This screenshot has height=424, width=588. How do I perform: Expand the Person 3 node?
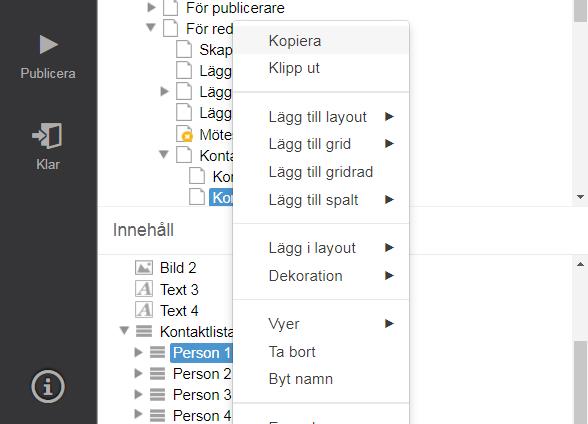(x=138, y=394)
